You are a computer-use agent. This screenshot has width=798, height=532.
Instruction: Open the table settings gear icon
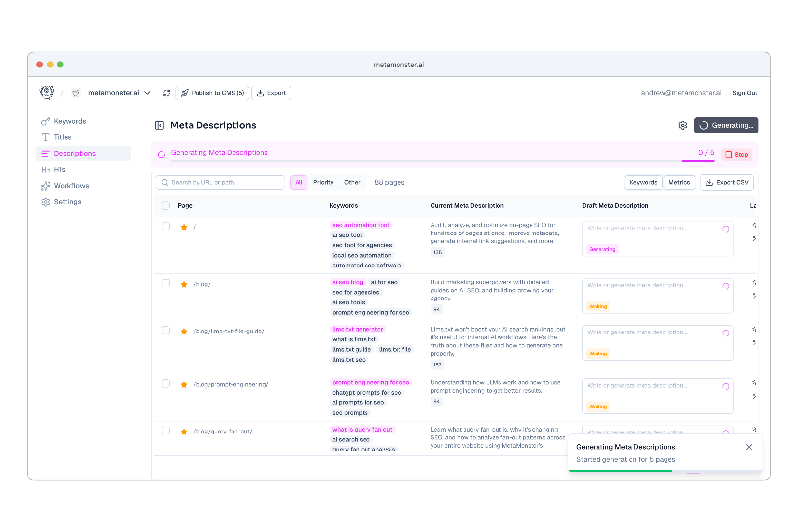[x=682, y=125]
